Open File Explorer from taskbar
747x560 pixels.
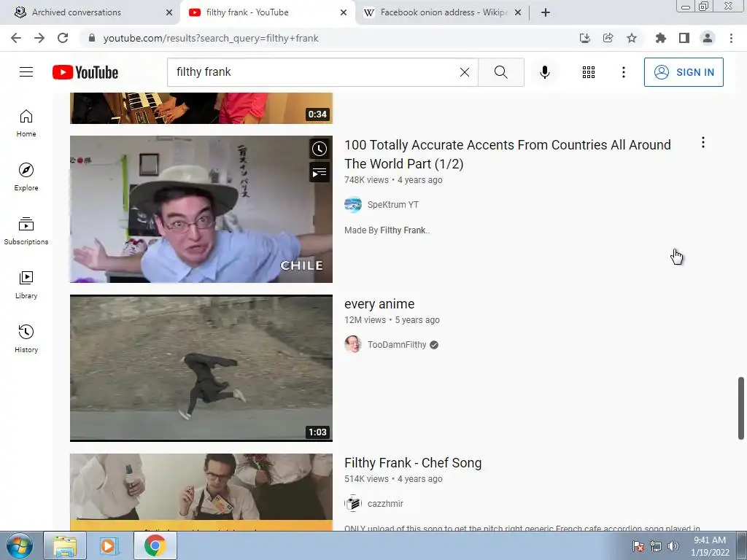65,545
